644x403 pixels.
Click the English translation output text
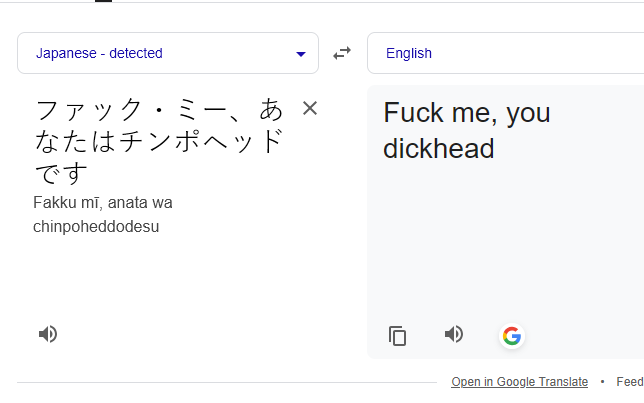tap(467, 130)
